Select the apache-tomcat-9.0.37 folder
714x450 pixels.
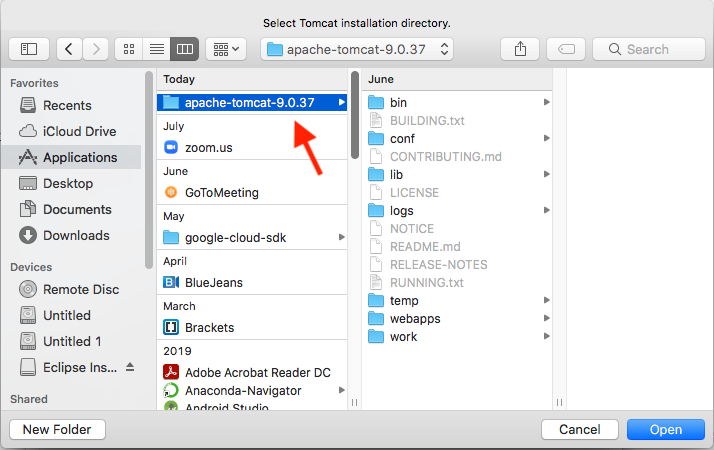(252, 102)
